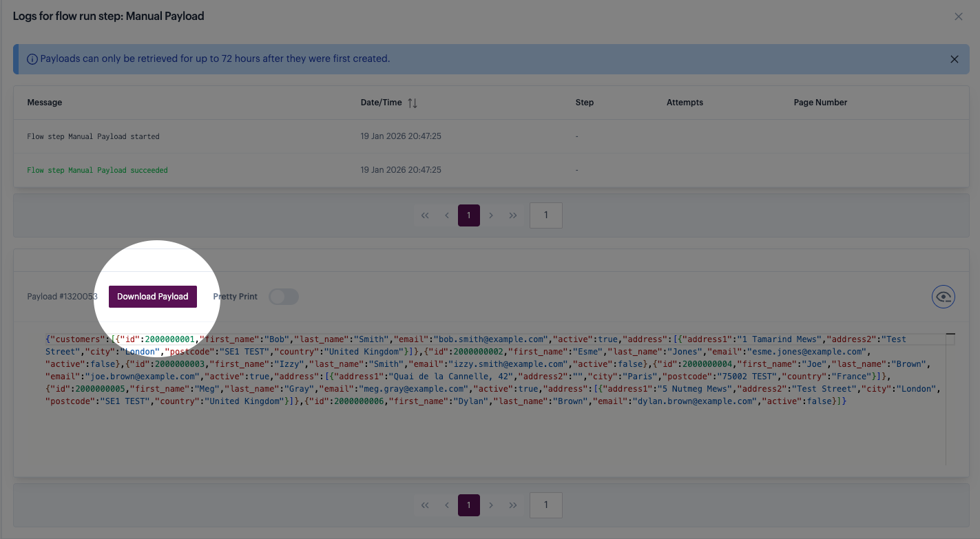
Task: Click the lower pagination page number input
Action: (545, 505)
